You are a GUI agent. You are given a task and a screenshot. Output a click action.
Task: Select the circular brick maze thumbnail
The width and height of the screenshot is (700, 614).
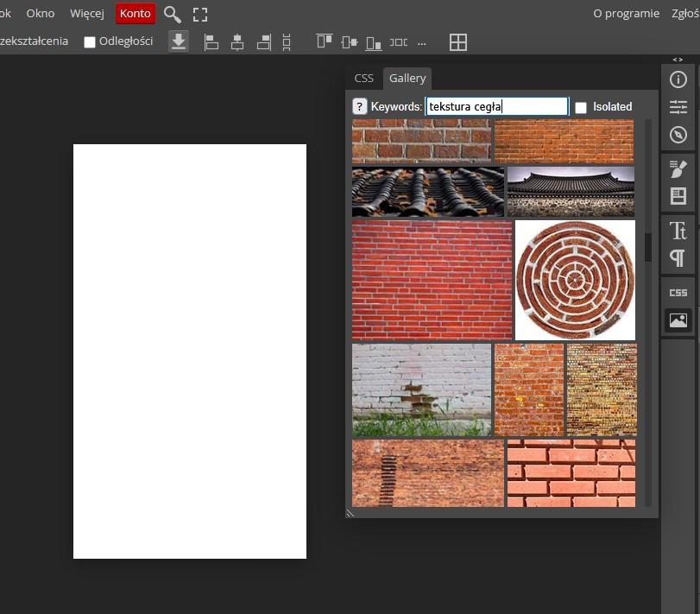[x=575, y=280]
